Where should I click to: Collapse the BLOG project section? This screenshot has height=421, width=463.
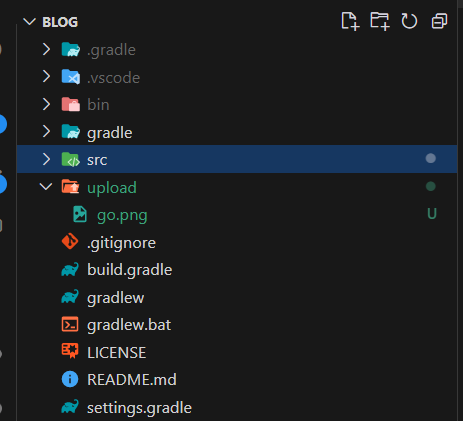[29, 22]
